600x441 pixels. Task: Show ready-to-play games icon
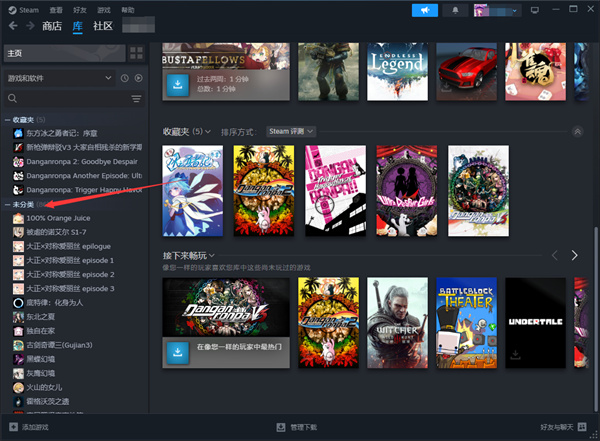(139, 78)
